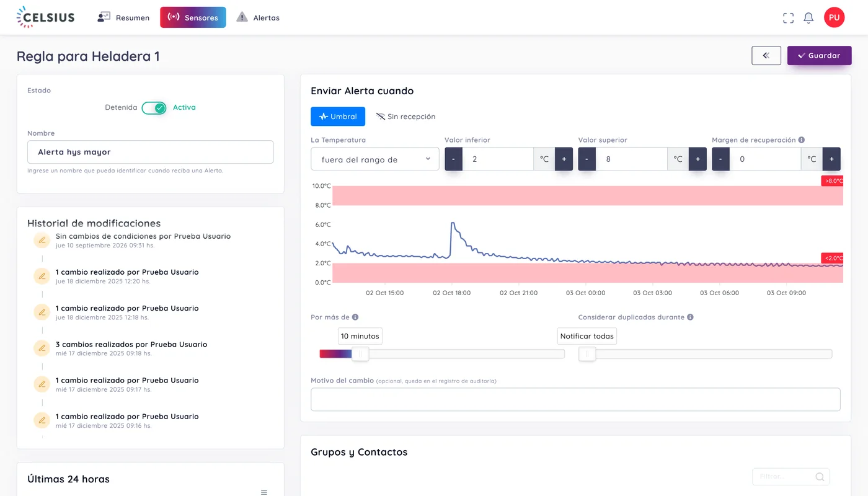
Task: Select the Sin recepción alert type
Action: (406, 117)
